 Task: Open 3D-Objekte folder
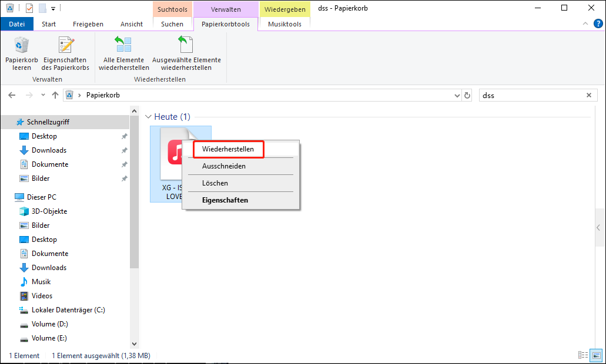(x=49, y=211)
